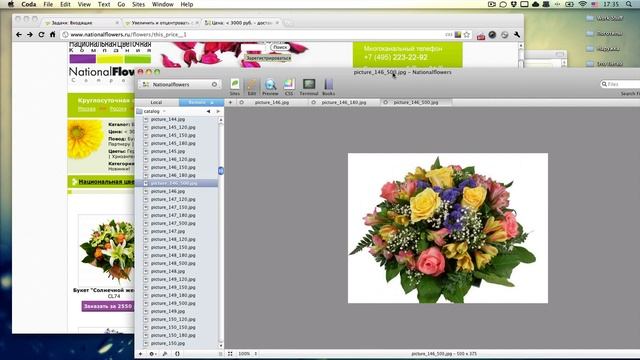Reload the page in Chrome
640x360 pixels.
coord(41,35)
